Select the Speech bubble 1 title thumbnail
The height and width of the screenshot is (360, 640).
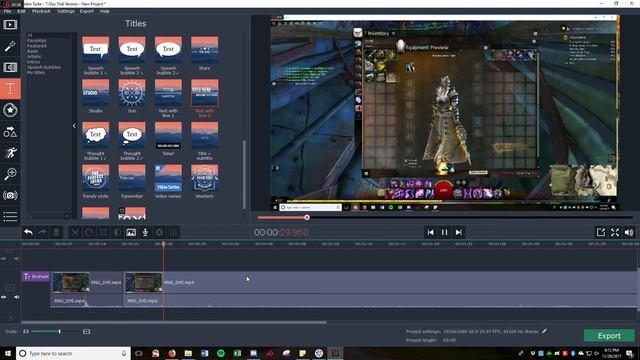pyautogui.click(x=96, y=51)
